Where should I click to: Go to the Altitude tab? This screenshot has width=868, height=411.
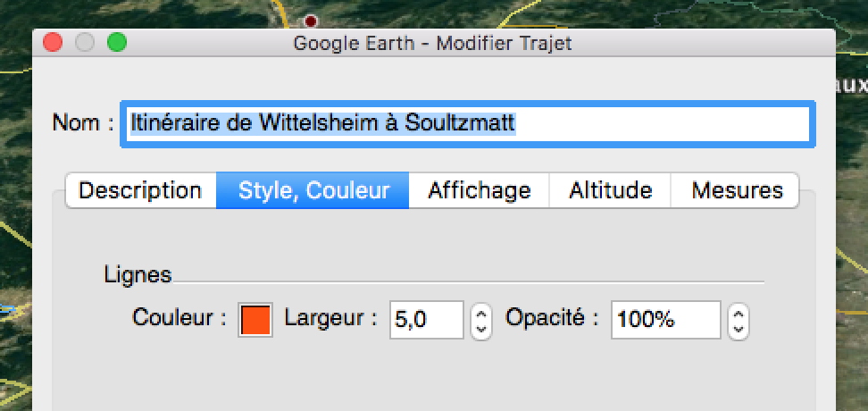click(x=610, y=190)
